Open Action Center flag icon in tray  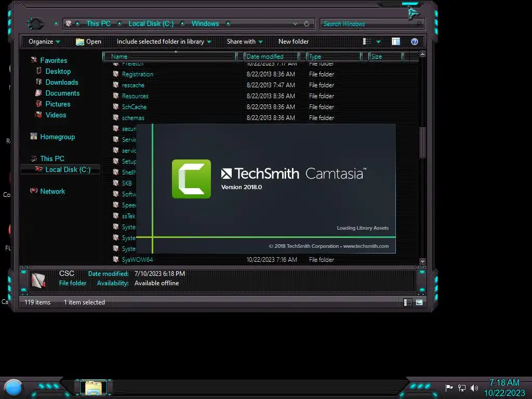(449, 388)
